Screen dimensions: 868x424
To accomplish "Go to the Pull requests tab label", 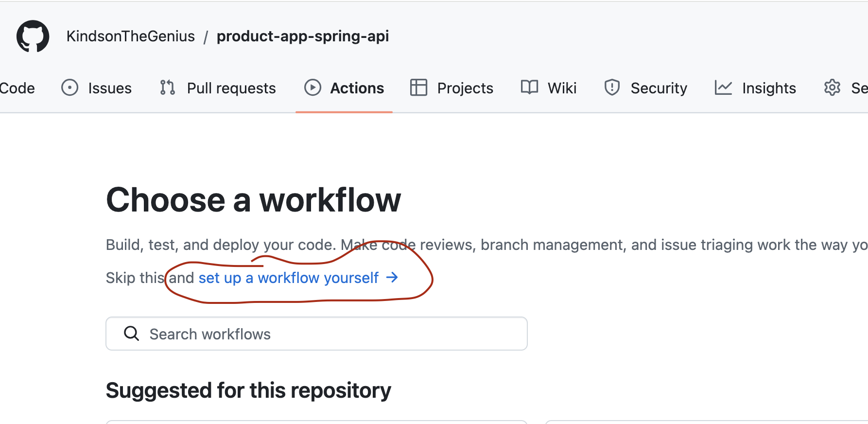I will click(231, 88).
